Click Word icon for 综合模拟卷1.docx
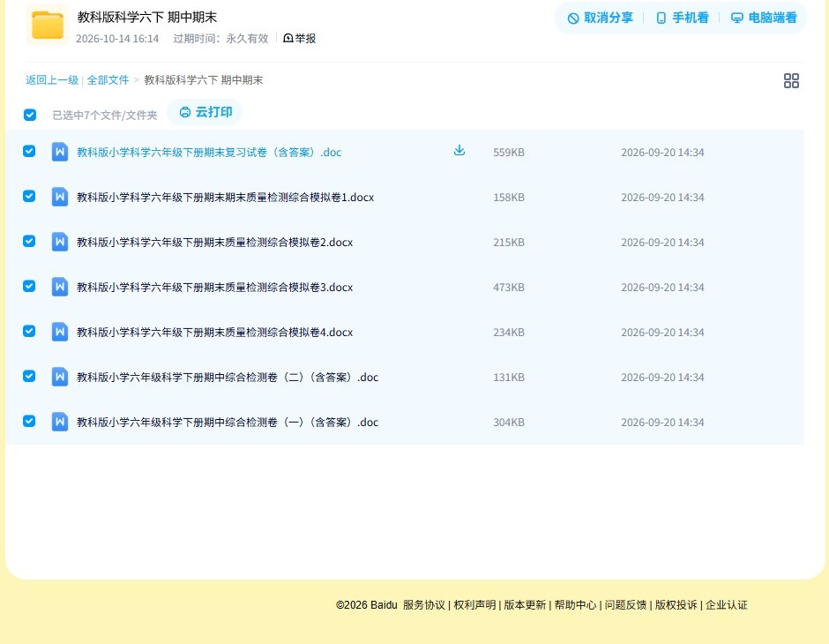This screenshot has width=829, height=644. (60, 198)
